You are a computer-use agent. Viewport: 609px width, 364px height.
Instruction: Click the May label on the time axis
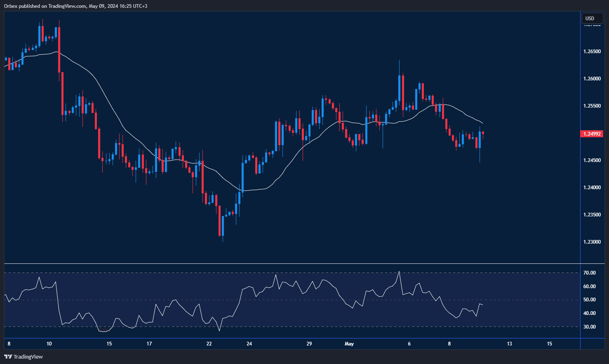pos(349,343)
